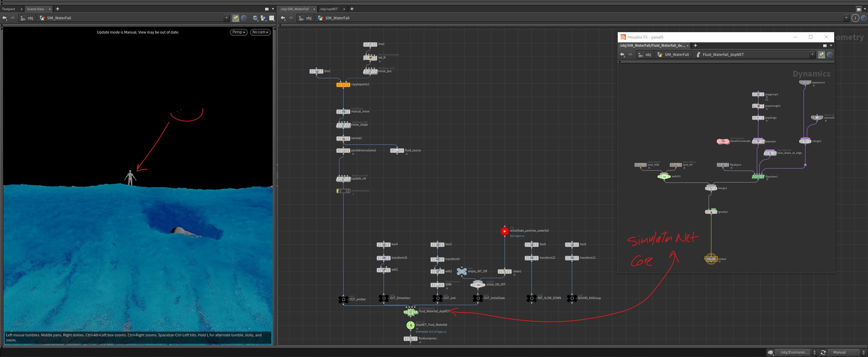This screenshot has height=357, width=868.
Task: Select the OUT_emitter null node
Action: pyautogui.click(x=343, y=299)
